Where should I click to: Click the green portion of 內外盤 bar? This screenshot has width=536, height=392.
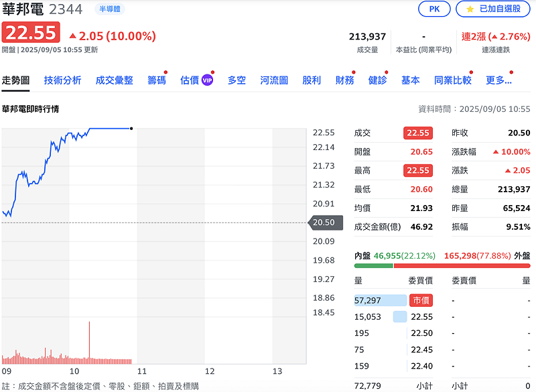(x=374, y=265)
